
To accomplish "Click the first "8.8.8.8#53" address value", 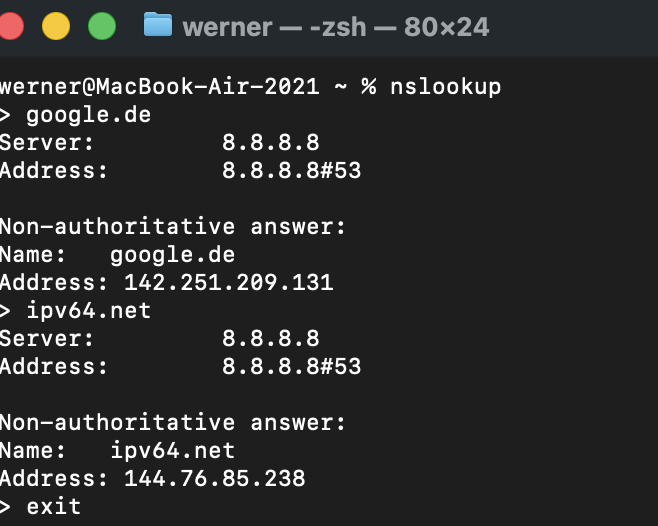I will tap(291, 170).
